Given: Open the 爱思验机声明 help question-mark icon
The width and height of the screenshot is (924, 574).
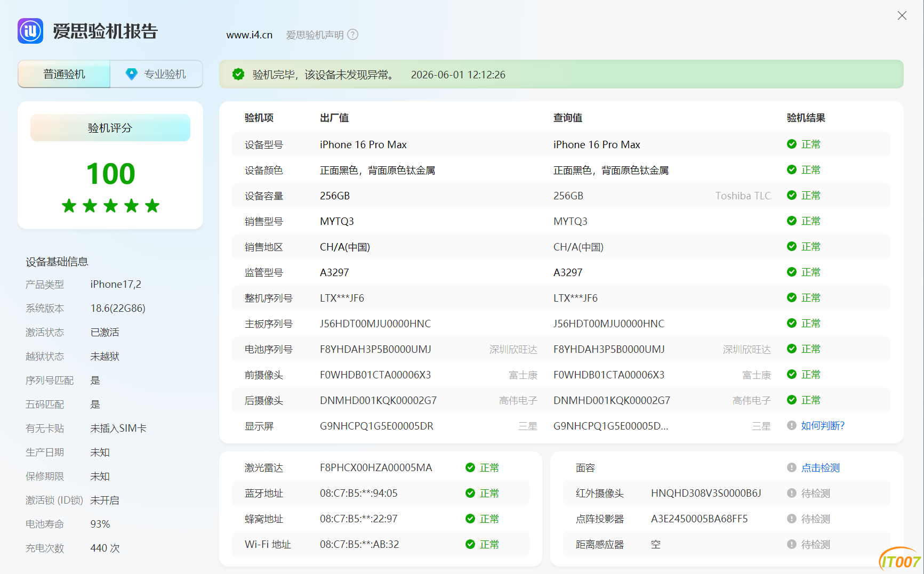Looking at the screenshot, I should coord(353,35).
